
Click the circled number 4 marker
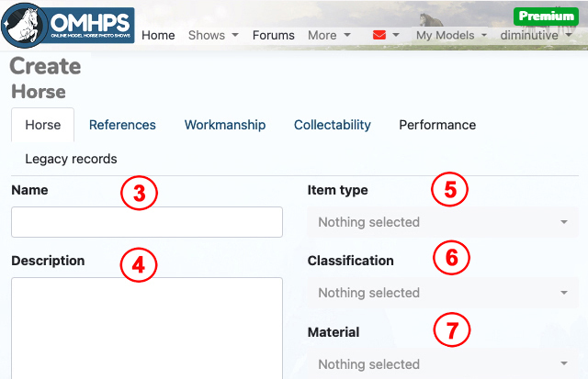click(140, 264)
